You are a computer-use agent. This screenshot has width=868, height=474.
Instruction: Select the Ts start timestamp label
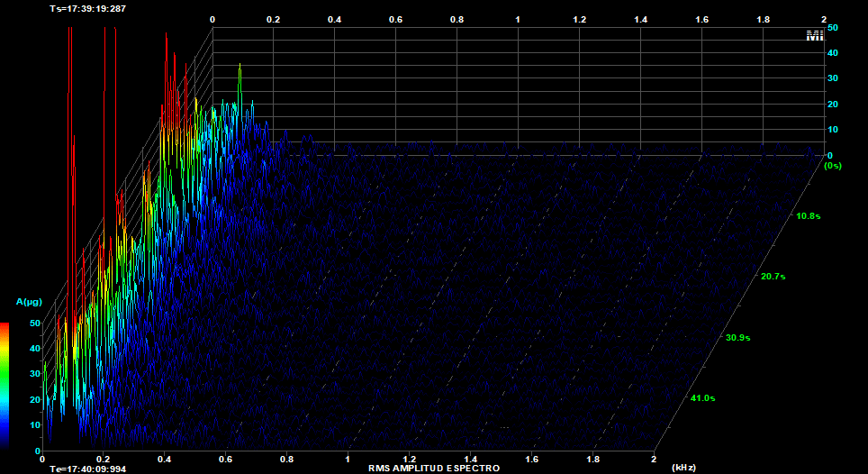tap(87, 8)
